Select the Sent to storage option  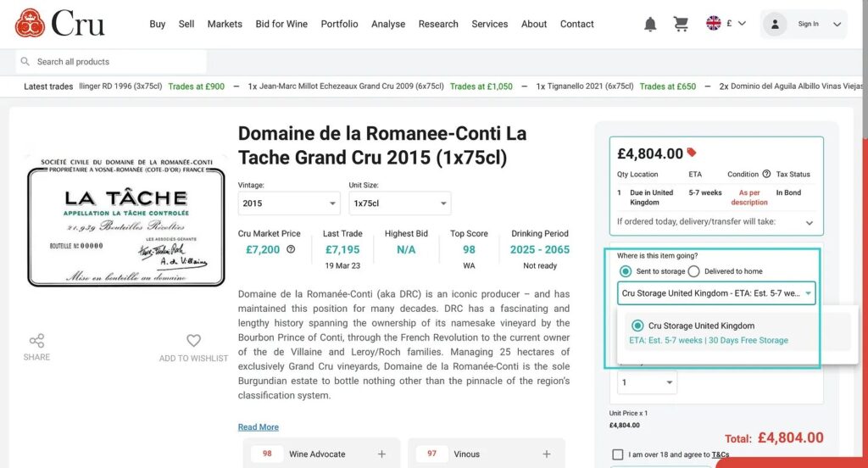pos(626,271)
